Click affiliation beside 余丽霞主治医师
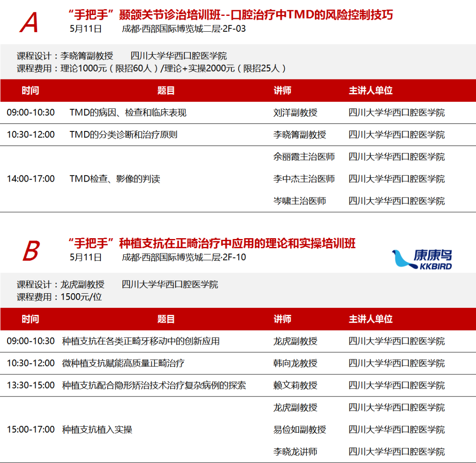This screenshot has height=463, width=476. coord(397,157)
